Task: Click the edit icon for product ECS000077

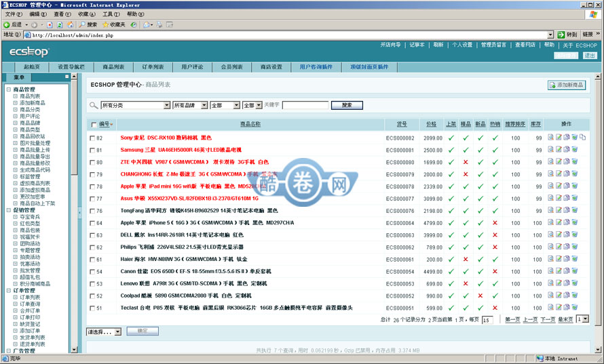Action: [x=559, y=198]
